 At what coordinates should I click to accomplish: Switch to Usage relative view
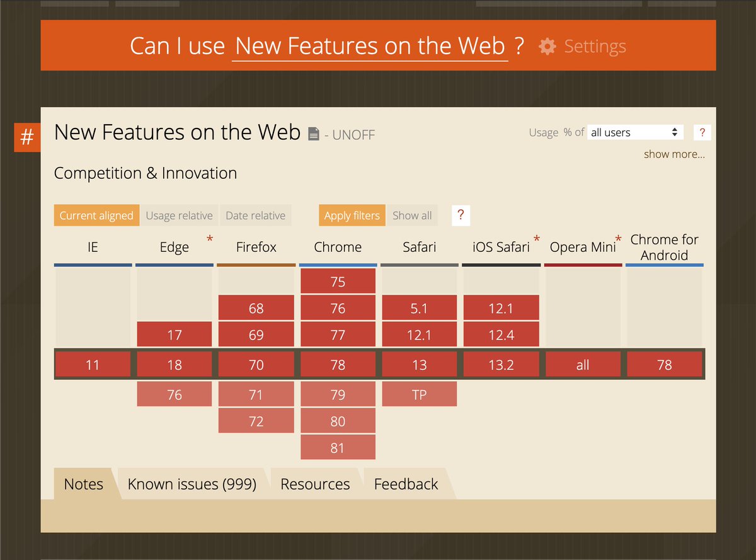pos(179,215)
